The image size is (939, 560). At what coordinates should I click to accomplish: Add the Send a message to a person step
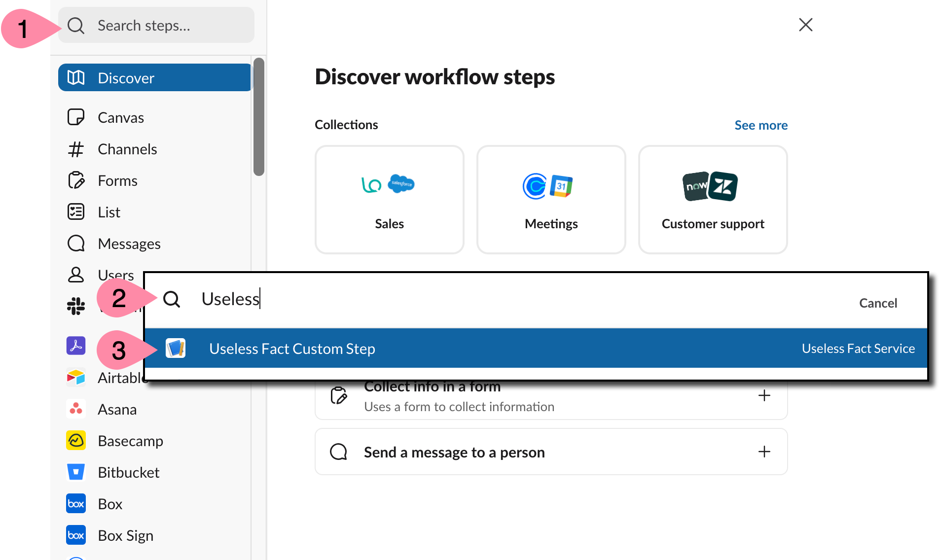point(764,452)
